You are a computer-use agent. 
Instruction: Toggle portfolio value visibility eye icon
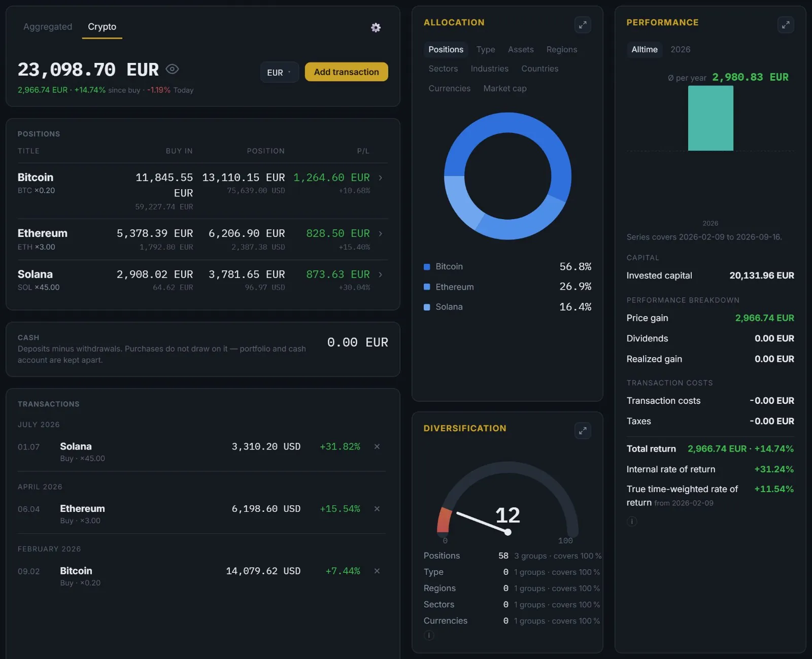point(172,69)
